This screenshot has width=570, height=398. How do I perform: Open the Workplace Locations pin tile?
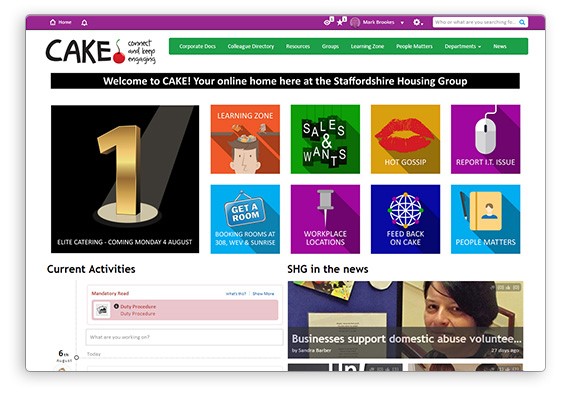pos(325,219)
